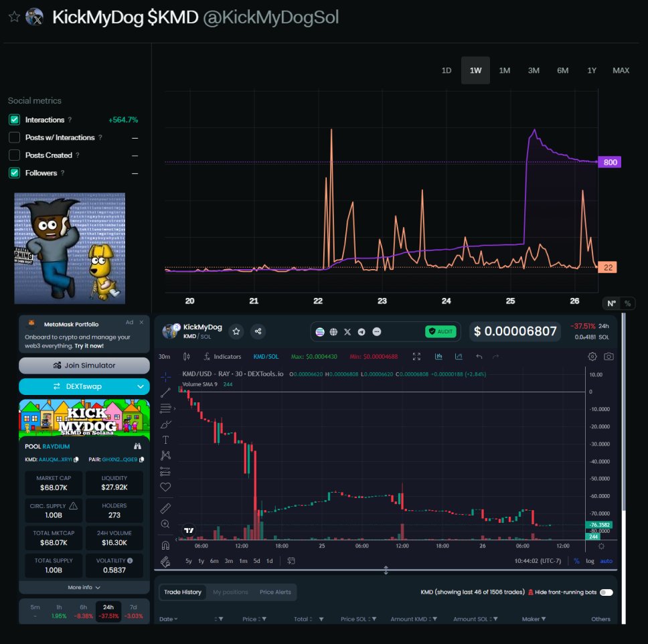Switch to My positions tab
This screenshot has height=644, width=648.
pyautogui.click(x=230, y=592)
